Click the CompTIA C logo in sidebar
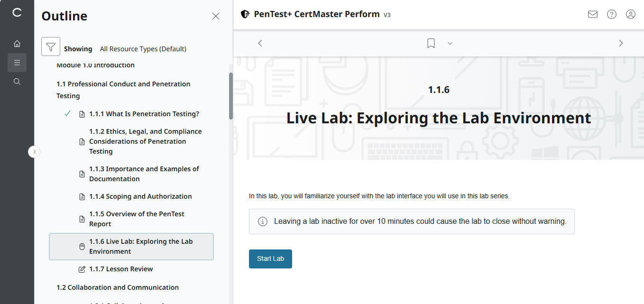 point(17,13)
